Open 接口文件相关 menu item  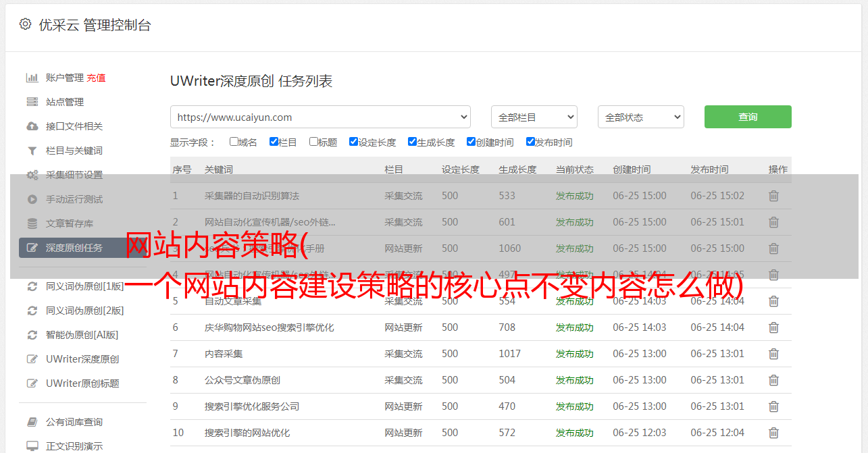pos(74,126)
